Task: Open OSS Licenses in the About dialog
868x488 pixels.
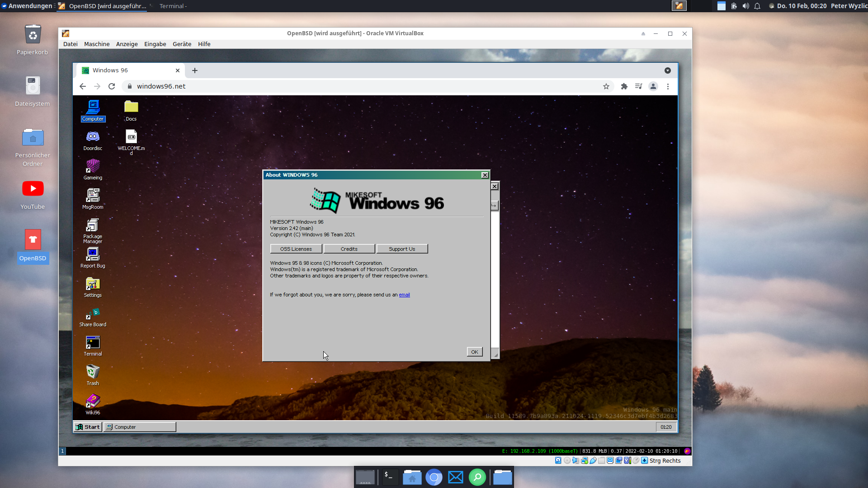Action: [296, 249]
